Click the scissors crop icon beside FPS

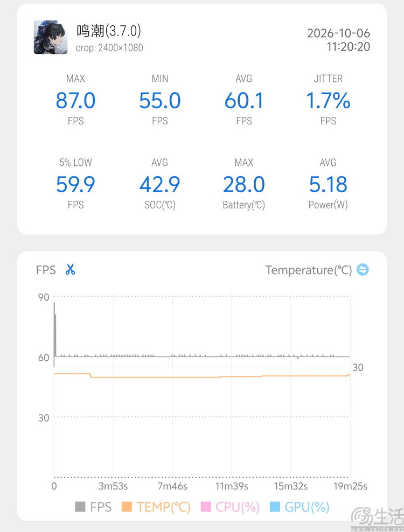click(70, 269)
